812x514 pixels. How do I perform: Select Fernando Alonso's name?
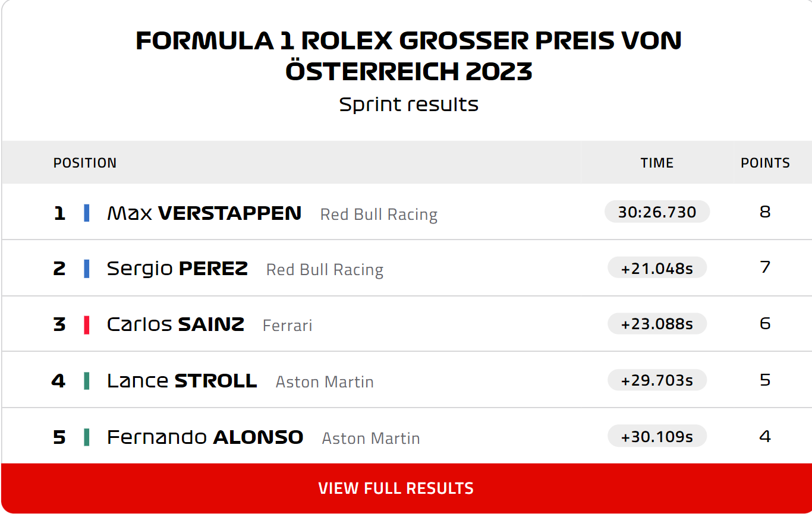pyautogui.click(x=205, y=437)
